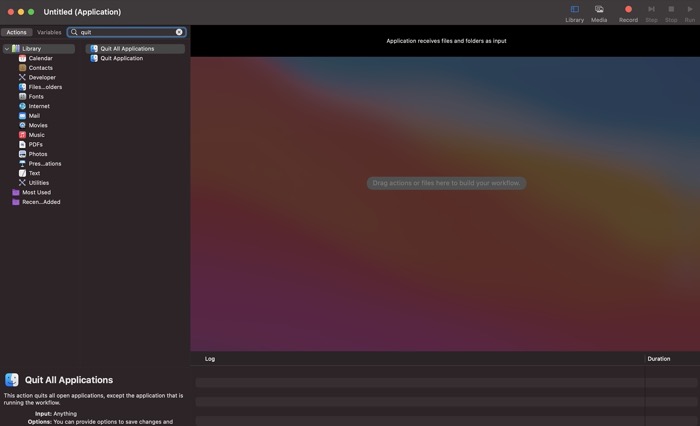
Task: Select the Presentations category icon
Action: pyautogui.click(x=22, y=164)
